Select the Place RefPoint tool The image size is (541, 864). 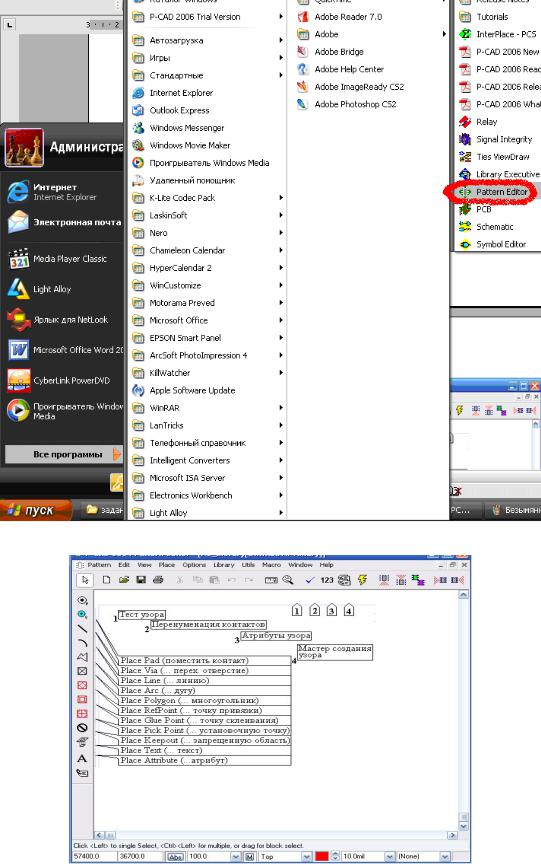(x=83, y=671)
